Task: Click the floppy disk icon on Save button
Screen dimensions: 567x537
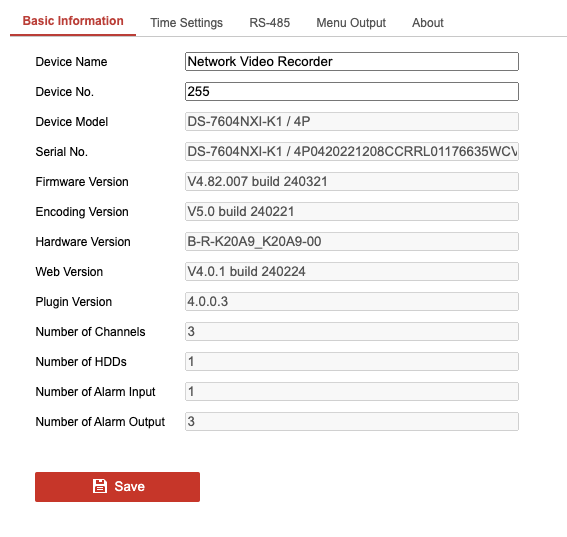Action: 99,486
